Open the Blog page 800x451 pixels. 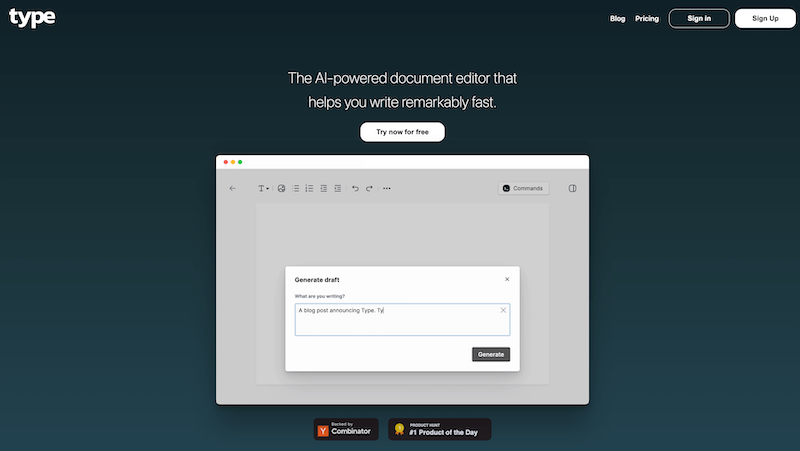617,18
